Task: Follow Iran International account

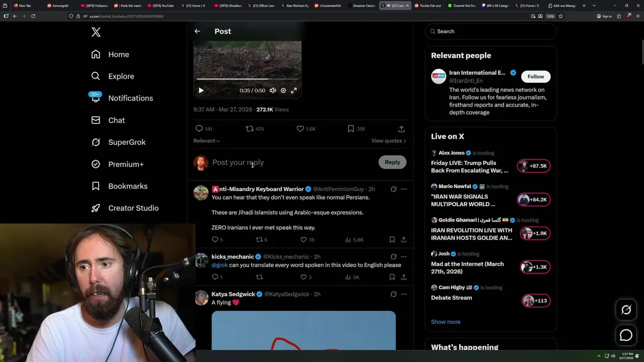Action: (x=536, y=76)
